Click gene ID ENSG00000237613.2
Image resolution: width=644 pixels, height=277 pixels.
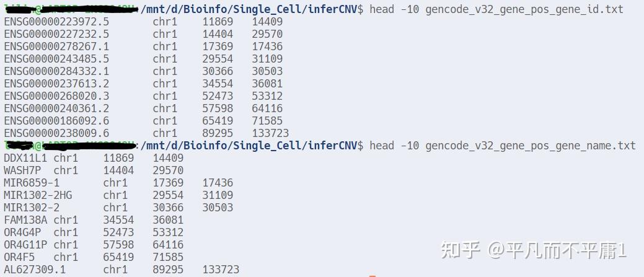point(56,84)
